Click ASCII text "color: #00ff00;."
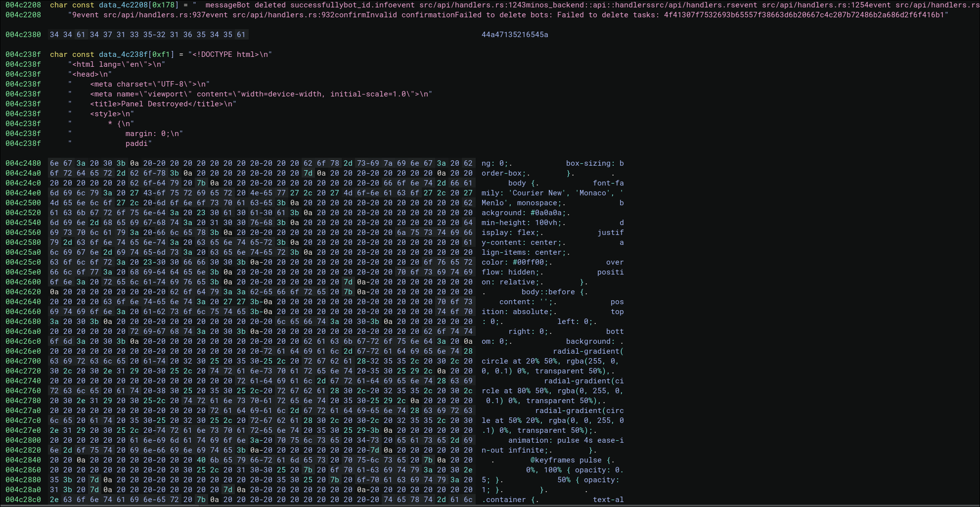 coord(517,262)
